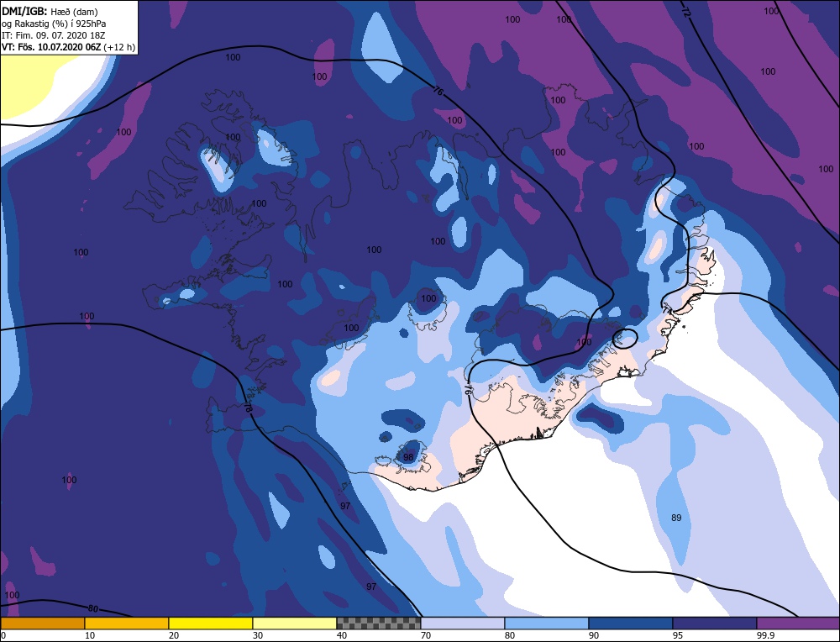The image size is (840, 642).
Task: Click the dark orange 0–10 legend swatch
Action: [43, 623]
